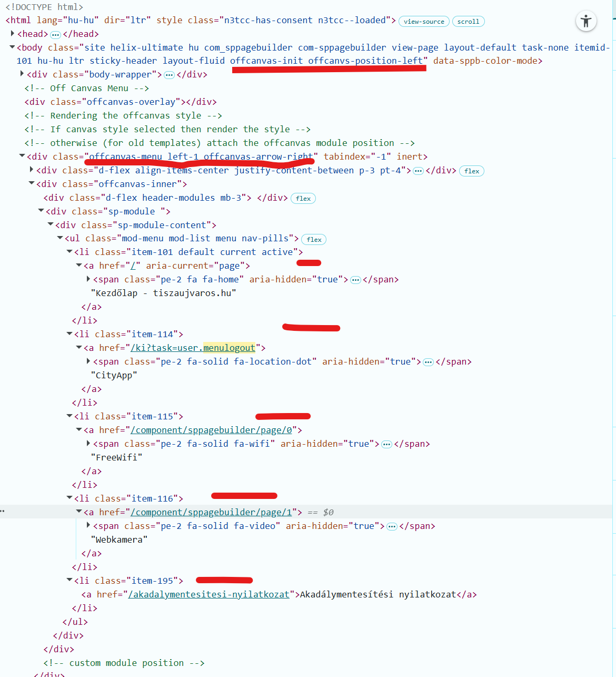Expand the fa-home span element
The image size is (616, 677).
click(x=88, y=279)
